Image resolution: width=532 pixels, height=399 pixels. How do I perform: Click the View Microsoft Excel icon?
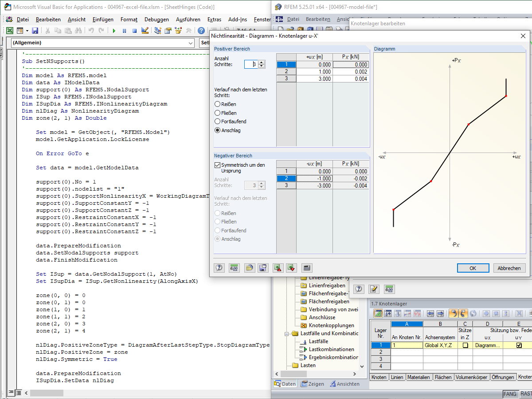pos(9,31)
